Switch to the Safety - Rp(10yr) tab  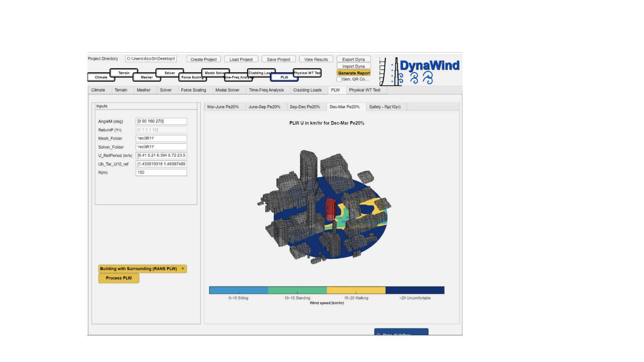click(385, 107)
